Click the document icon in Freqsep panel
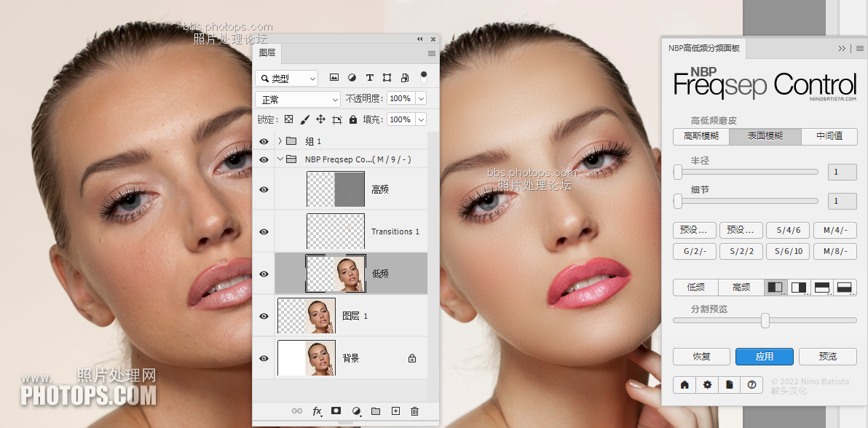The image size is (868, 428). click(x=730, y=384)
